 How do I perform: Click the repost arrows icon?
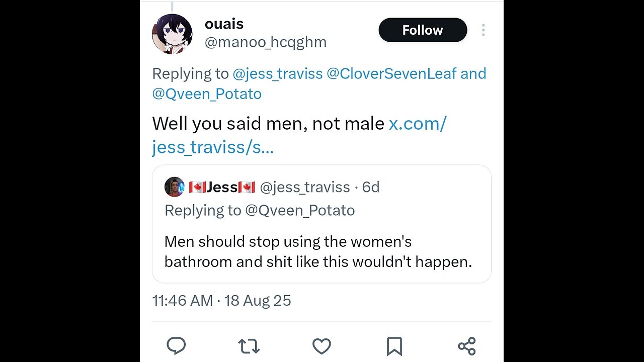point(249,346)
